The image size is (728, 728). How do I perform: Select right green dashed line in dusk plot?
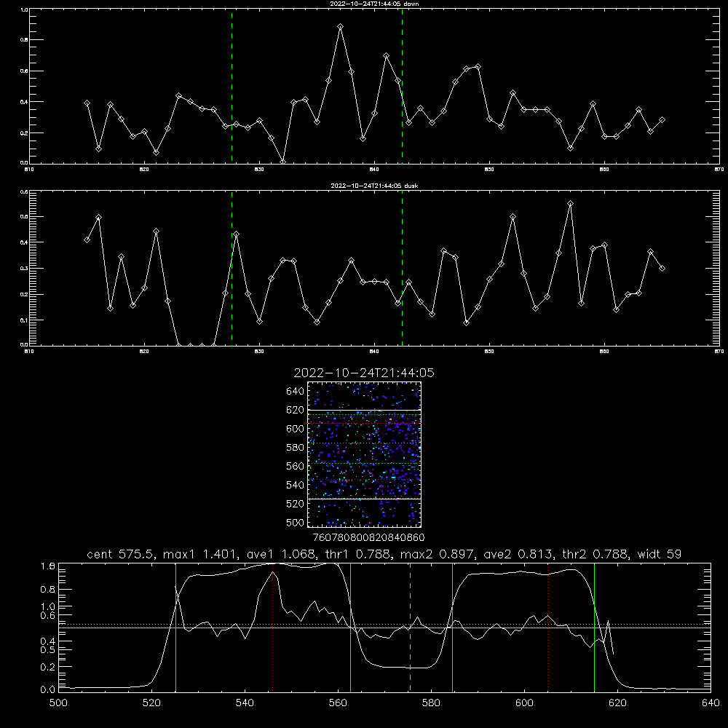pos(402,269)
